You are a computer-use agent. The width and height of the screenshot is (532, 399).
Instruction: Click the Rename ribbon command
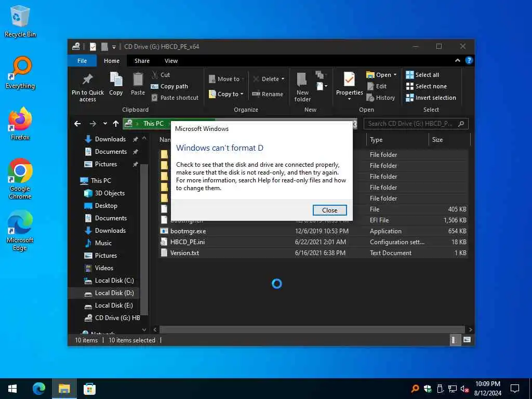pos(268,94)
